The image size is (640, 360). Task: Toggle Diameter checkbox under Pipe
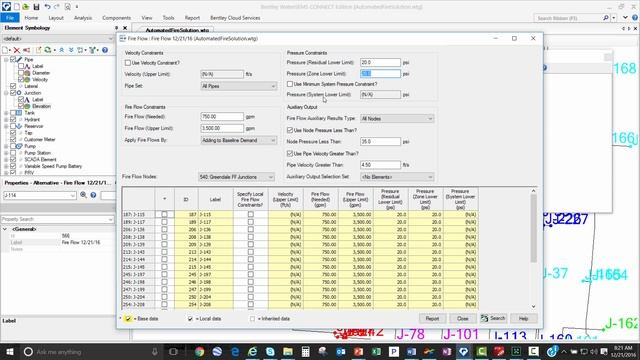[x=21, y=73]
